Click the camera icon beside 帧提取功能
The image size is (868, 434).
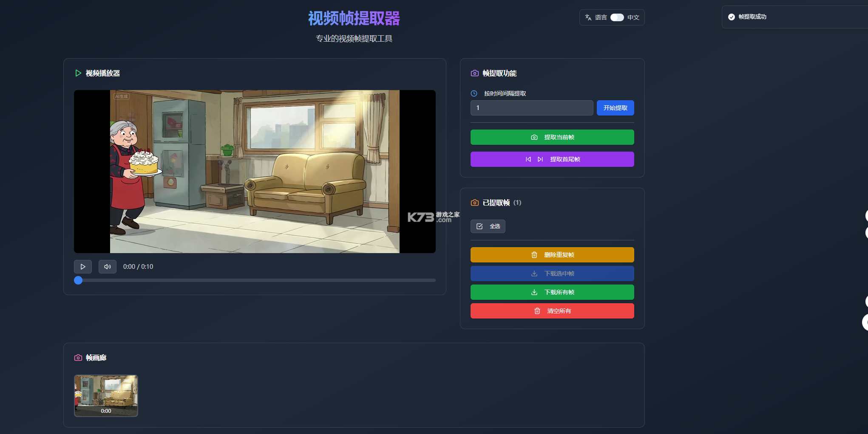click(475, 73)
